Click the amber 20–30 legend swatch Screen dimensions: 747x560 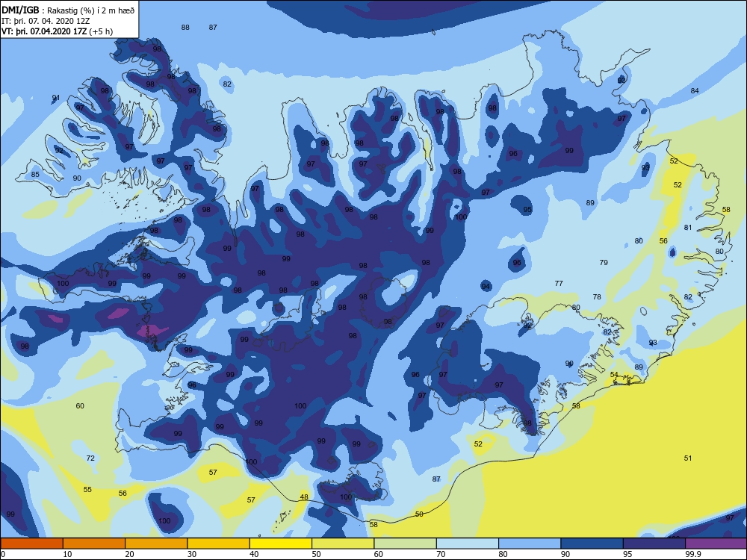point(156,544)
